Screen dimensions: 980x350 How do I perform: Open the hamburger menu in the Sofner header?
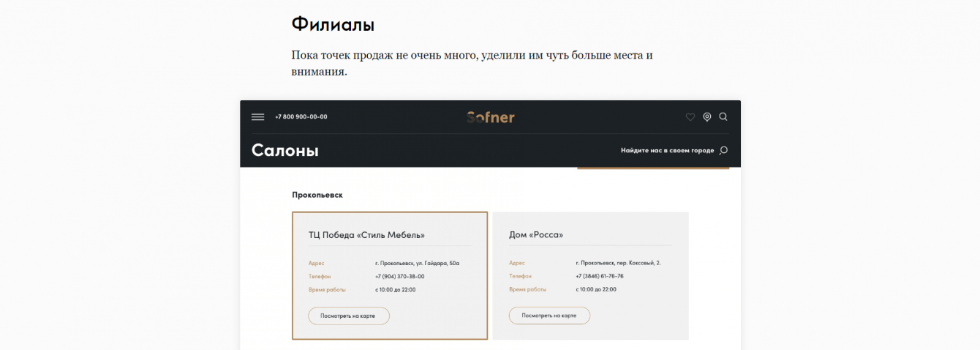[x=257, y=117]
